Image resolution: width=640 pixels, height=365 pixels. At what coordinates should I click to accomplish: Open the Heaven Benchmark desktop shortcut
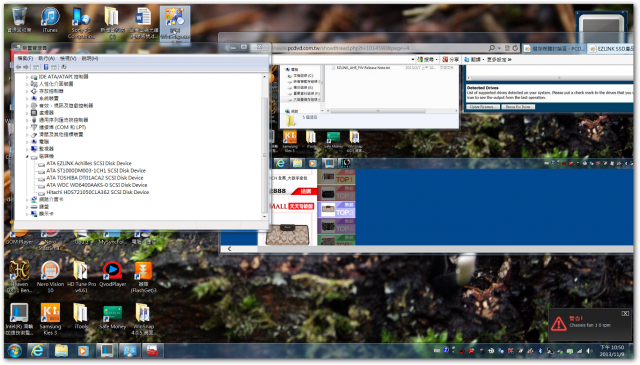19,276
